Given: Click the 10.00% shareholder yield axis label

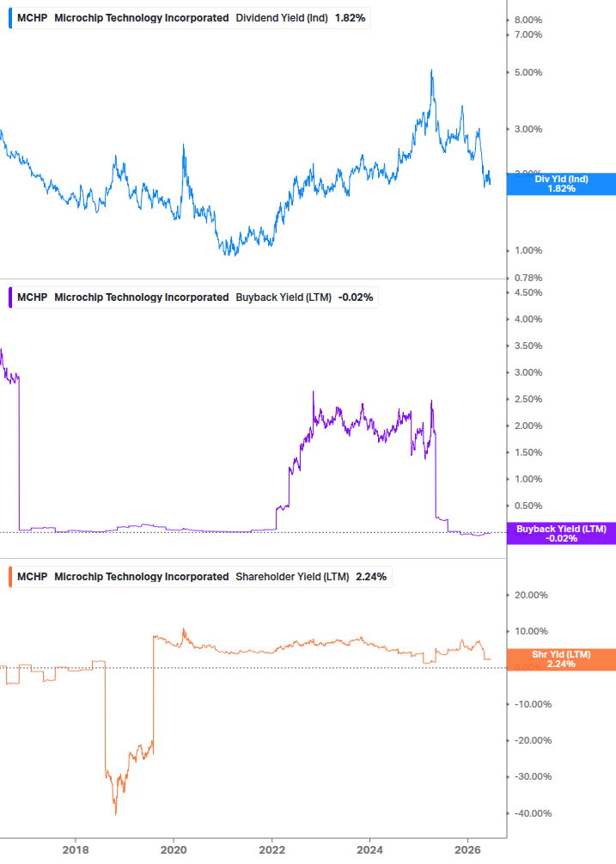Looking at the screenshot, I should pyautogui.click(x=531, y=632).
